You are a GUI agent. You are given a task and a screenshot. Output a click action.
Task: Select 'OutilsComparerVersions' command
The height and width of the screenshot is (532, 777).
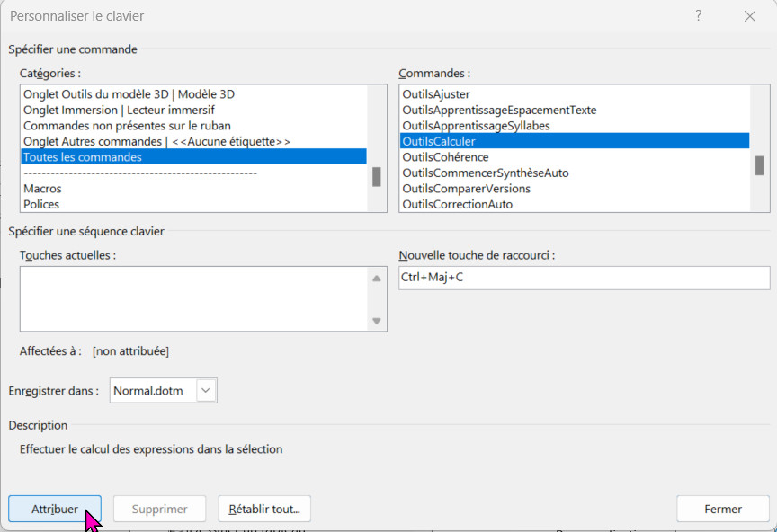(466, 189)
